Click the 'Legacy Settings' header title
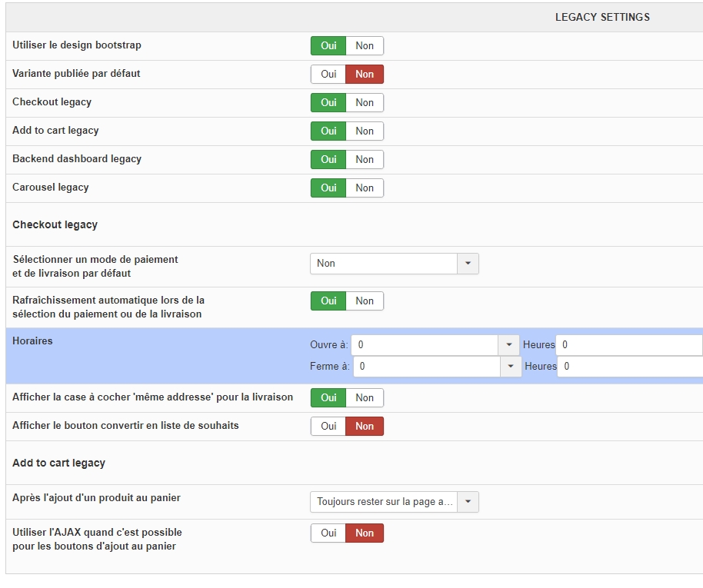The height and width of the screenshot is (588, 703). (602, 17)
